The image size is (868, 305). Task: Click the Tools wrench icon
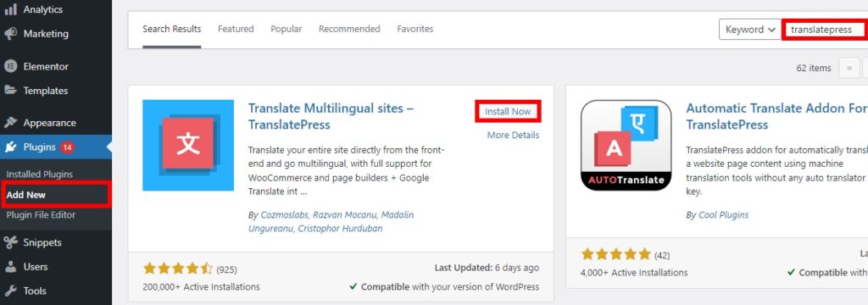click(x=10, y=291)
